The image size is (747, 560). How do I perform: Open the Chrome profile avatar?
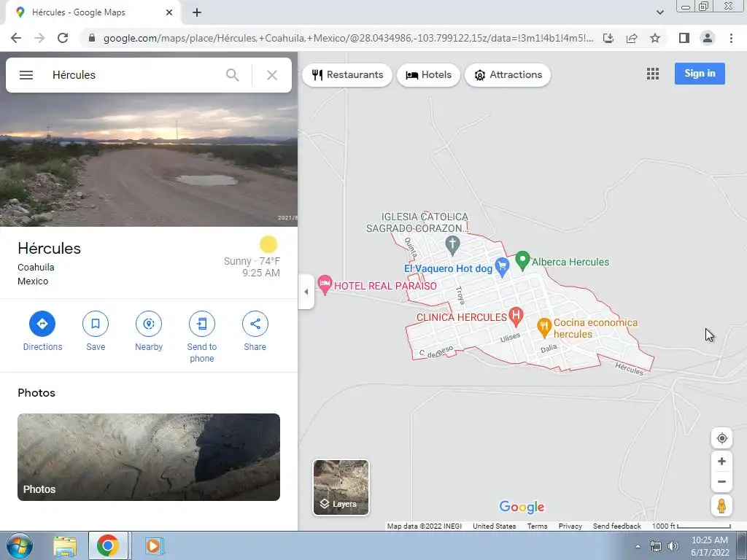(708, 38)
